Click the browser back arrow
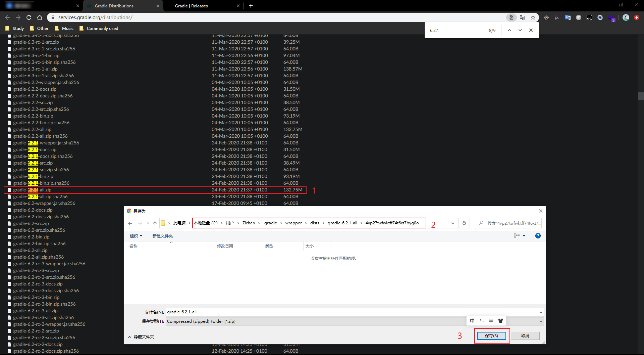This screenshot has width=644, height=355. tap(7, 17)
